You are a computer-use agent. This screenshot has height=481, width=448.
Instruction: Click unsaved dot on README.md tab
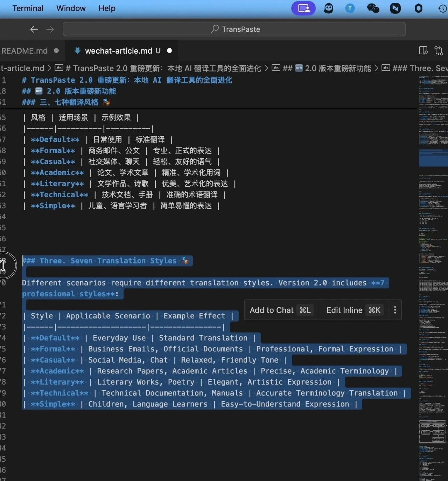[56, 51]
